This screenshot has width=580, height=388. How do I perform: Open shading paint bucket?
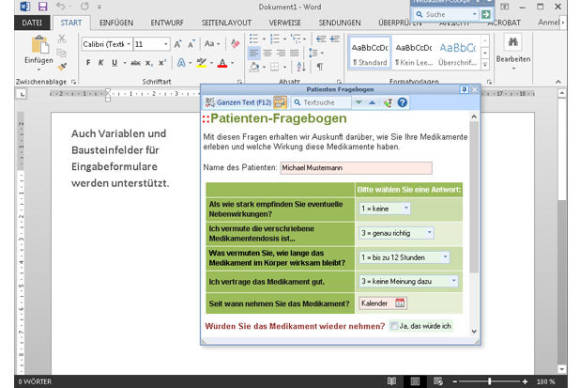(254, 67)
